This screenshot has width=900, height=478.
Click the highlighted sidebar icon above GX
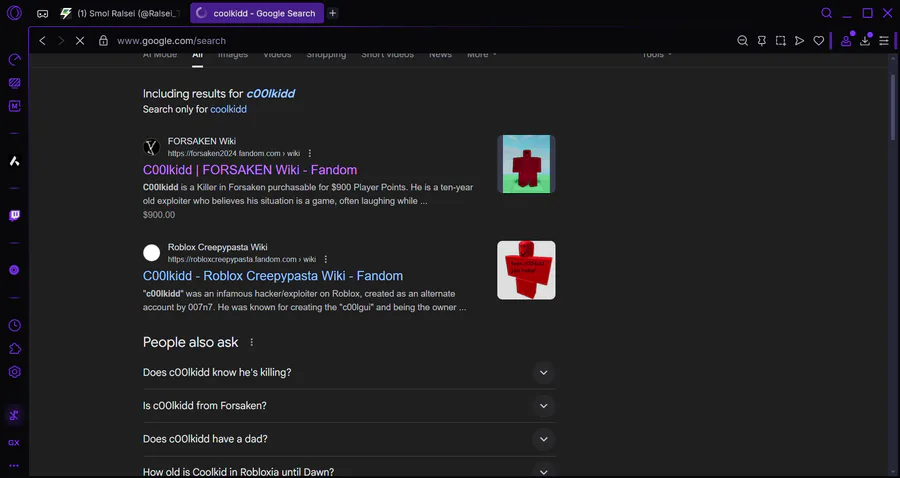point(14,415)
